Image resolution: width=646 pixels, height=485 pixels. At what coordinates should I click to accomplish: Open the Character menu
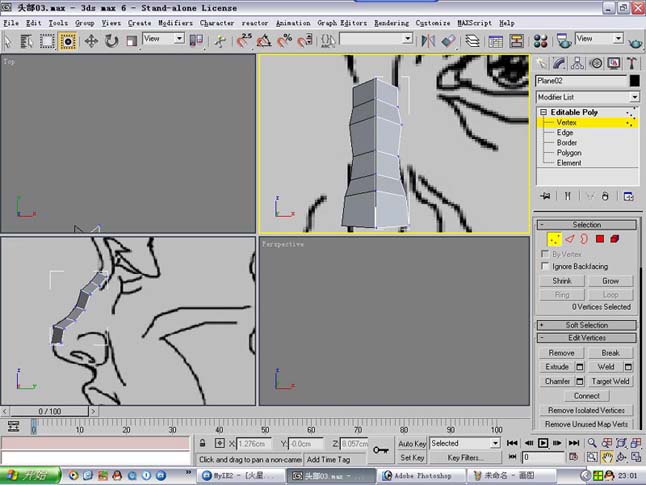tap(217, 23)
